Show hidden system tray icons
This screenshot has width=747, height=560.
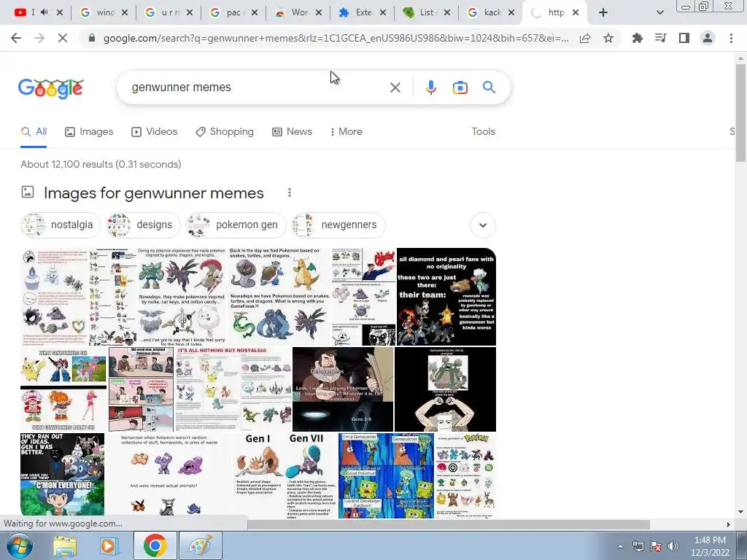620,546
